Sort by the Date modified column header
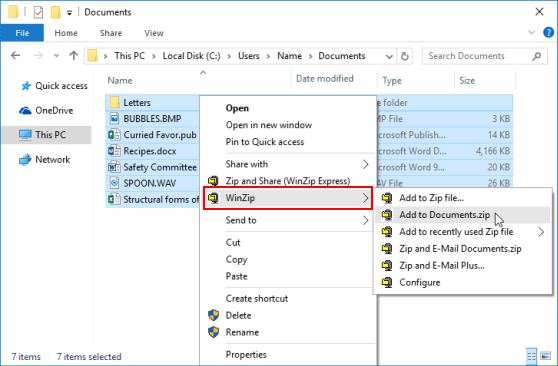This screenshot has height=366, width=558. (x=325, y=79)
